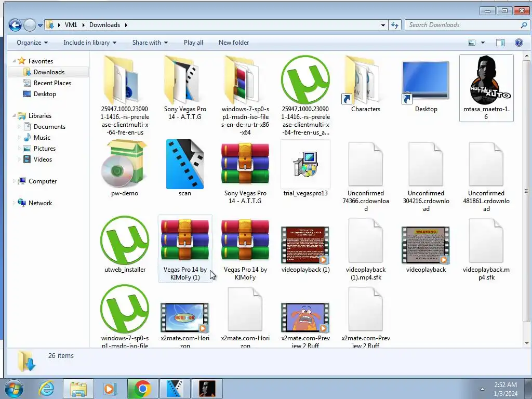Click the file list vertical scrollbar

(x=527, y=192)
